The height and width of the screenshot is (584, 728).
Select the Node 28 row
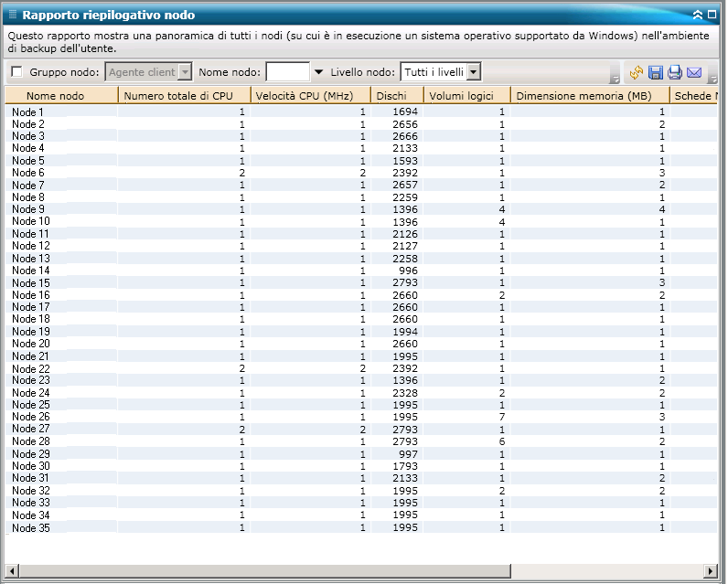(x=361, y=441)
